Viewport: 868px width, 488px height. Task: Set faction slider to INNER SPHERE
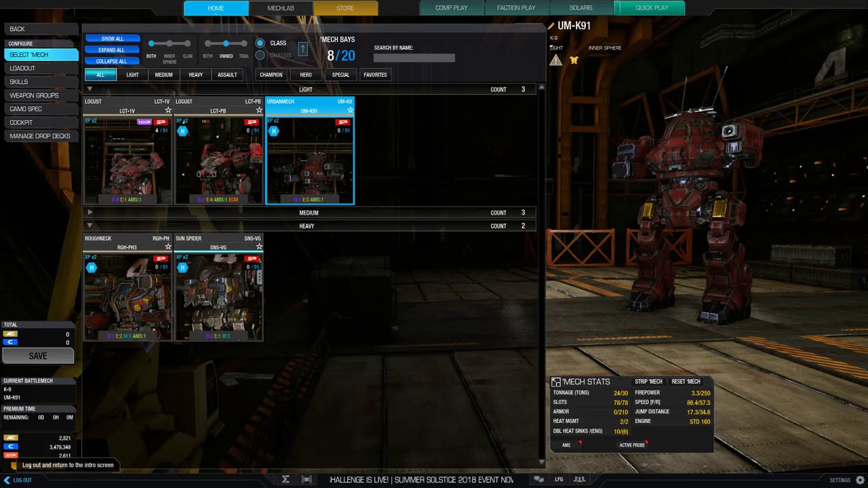[x=170, y=44]
